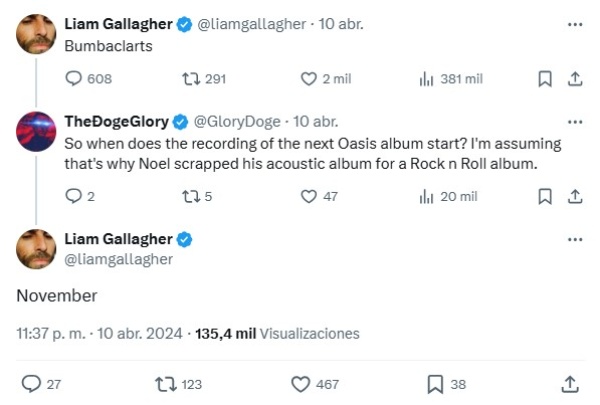Image resolution: width=600 pixels, height=405 pixels.
Task: Retweet the Bumbaclarts tweet
Action: tap(186, 79)
